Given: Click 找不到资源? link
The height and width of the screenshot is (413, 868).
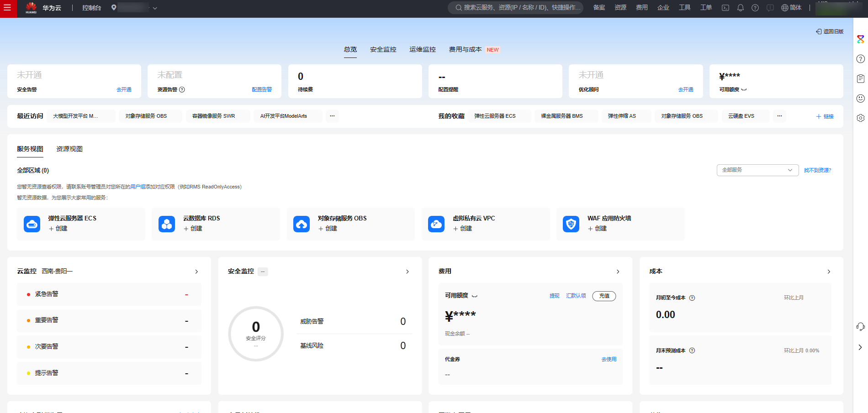Looking at the screenshot, I should point(818,170).
